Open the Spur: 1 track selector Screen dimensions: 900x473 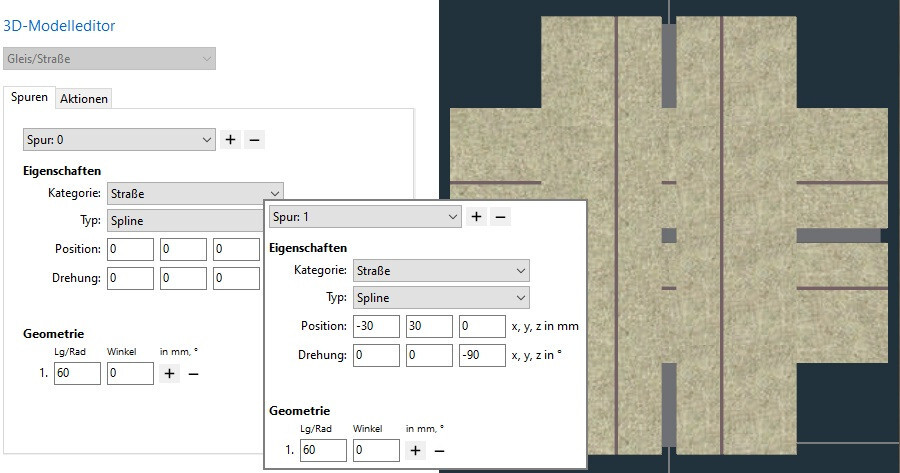[x=365, y=216]
